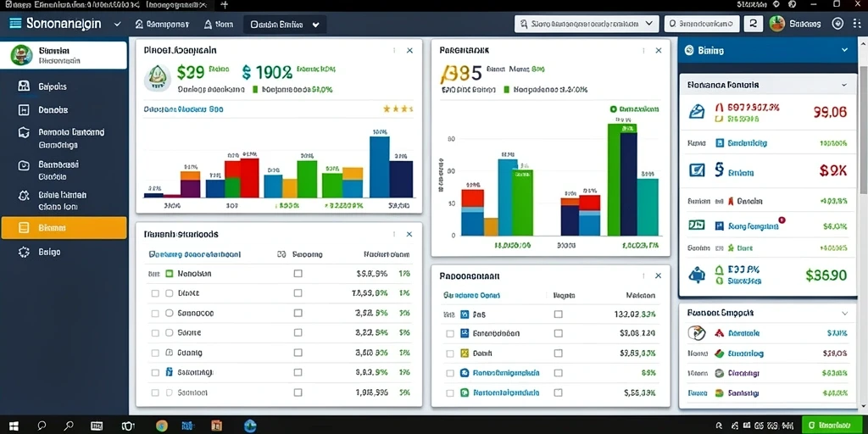Image resolution: width=868 pixels, height=434 pixels.
Task: Click the user avatar in the top bar
Action: tap(777, 24)
